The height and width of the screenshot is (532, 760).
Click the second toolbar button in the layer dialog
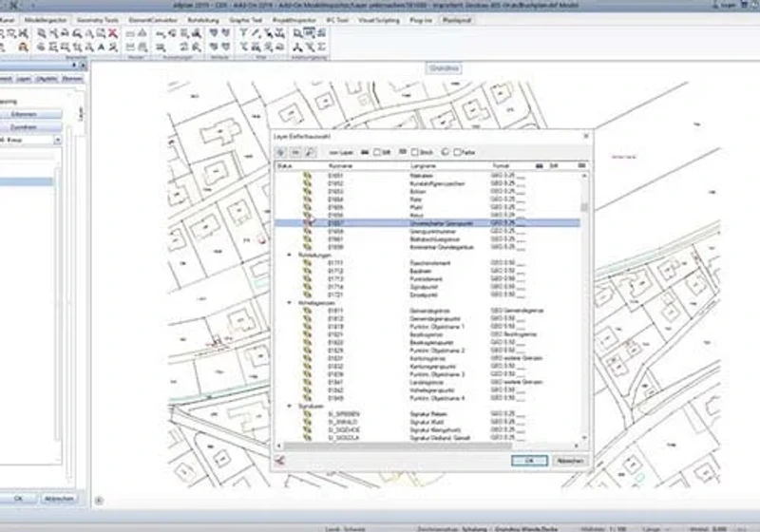295,152
